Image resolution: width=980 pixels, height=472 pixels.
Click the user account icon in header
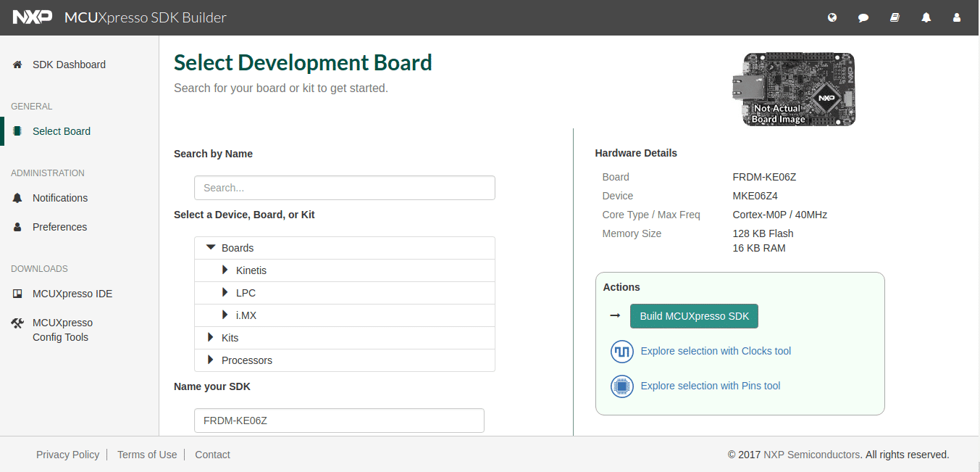(x=957, y=18)
